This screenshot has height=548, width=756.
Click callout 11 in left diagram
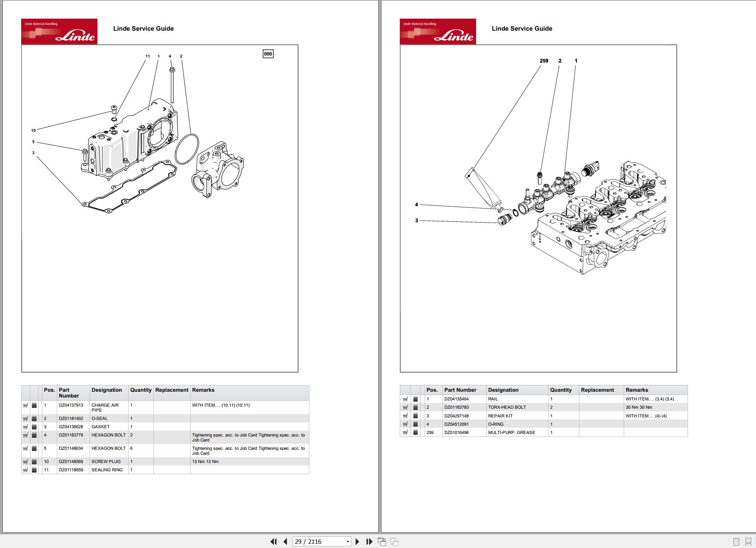click(148, 56)
